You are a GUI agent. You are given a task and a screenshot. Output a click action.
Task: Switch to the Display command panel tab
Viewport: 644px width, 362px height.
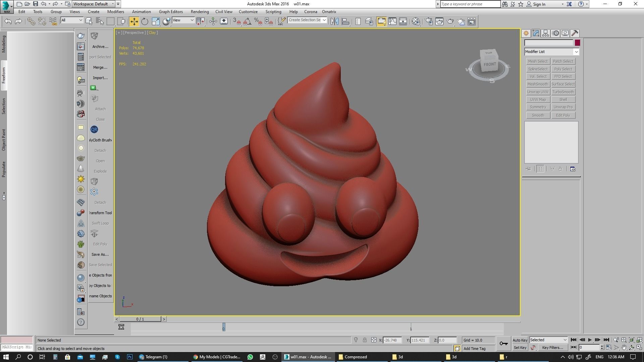coord(565,33)
